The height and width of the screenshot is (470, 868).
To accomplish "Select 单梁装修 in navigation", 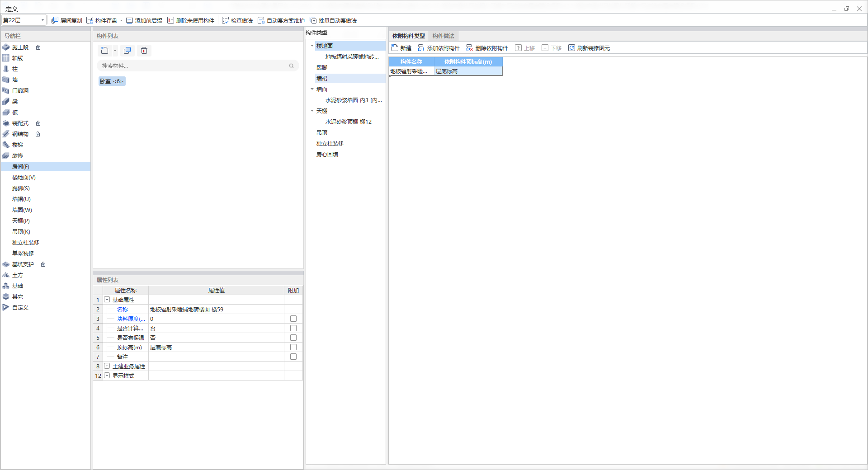I will point(23,254).
